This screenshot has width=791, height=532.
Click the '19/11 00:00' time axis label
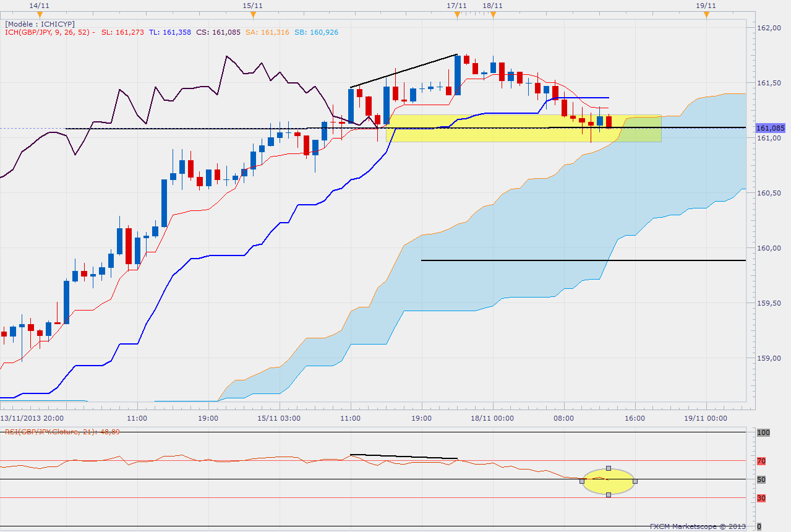(x=706, y=418)
